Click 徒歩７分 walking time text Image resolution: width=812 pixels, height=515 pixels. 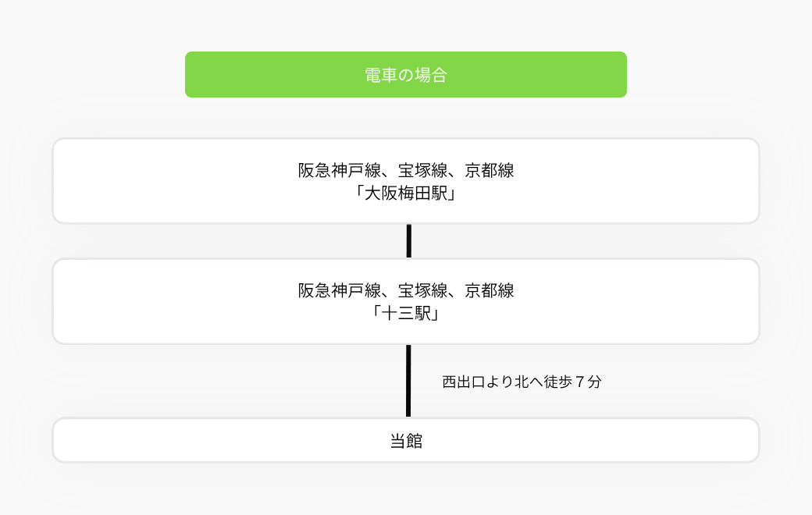pyautogui.click(x=573, y=382)
